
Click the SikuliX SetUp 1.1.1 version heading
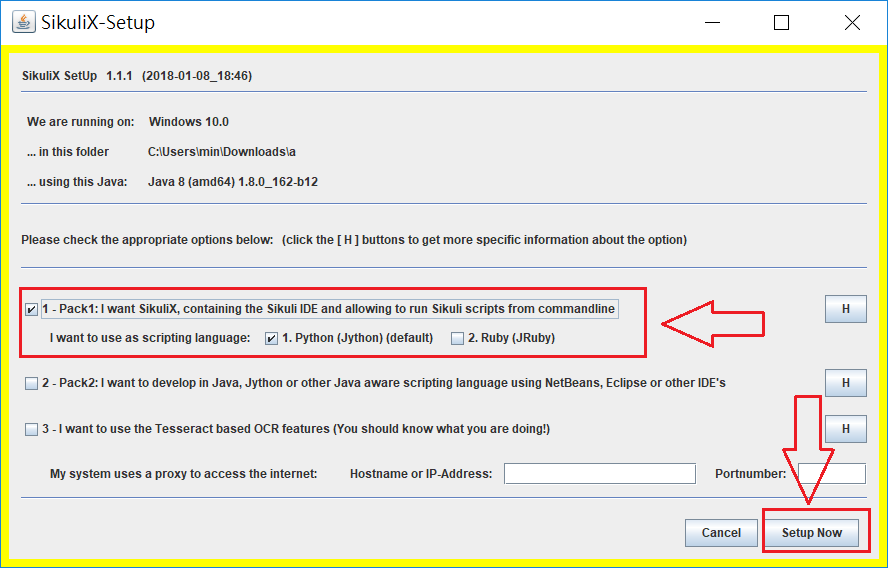137,75
